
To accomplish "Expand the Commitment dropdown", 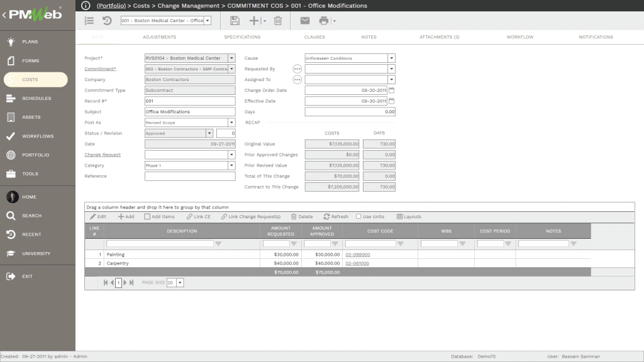I will point(231,69).
